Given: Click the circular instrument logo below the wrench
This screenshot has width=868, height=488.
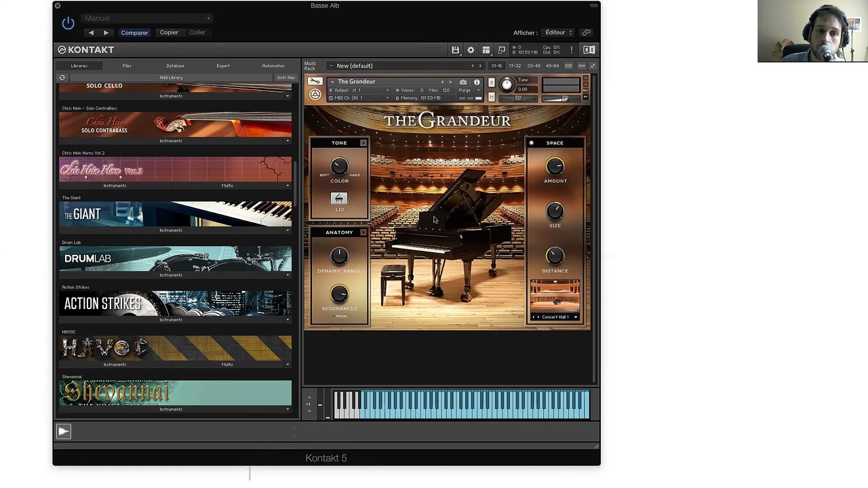Looking at the screenshot, I should [315, 95].
